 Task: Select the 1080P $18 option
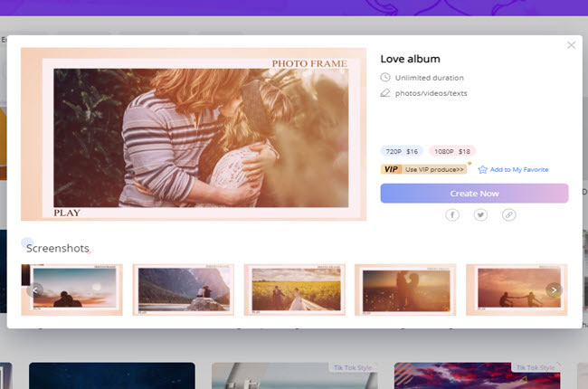point(453,151)
